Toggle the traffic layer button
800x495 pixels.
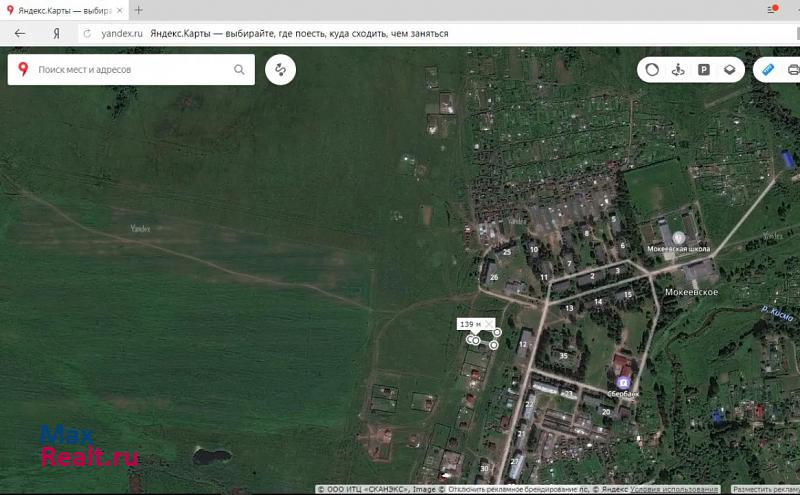coord(652,70)
